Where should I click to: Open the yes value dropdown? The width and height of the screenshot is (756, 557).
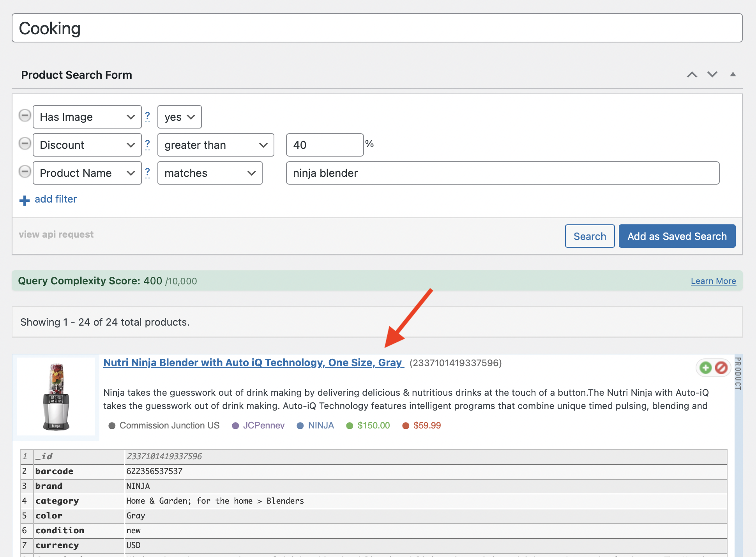[180, 117]
